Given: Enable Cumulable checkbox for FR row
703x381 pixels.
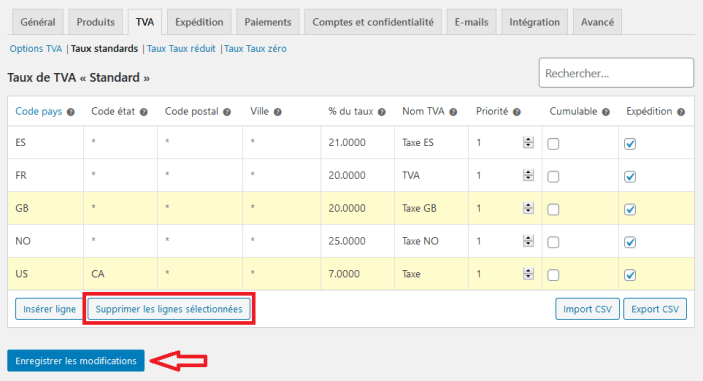Looking at the screenshot, I should point(553,177).
